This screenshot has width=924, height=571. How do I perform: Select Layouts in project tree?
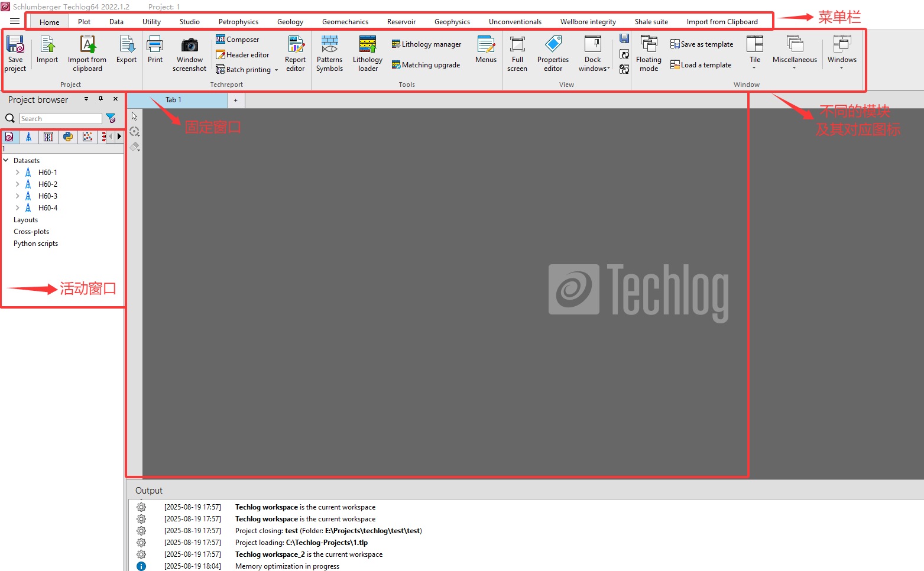click(x=25, y=220)
